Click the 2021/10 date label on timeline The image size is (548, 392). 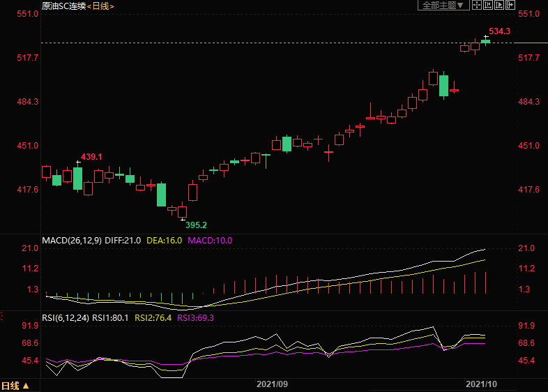click(x=481, y=384)
